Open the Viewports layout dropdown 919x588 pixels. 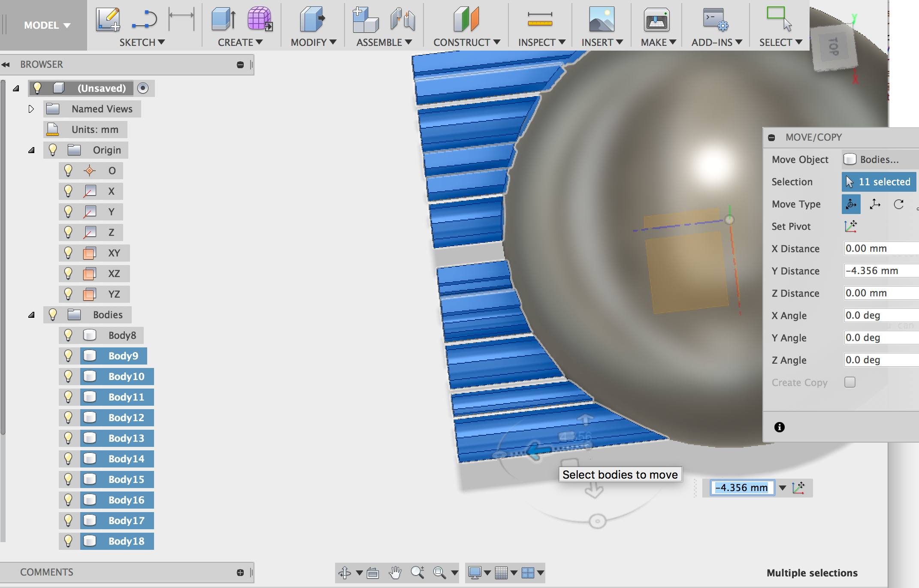coord(540,573)
